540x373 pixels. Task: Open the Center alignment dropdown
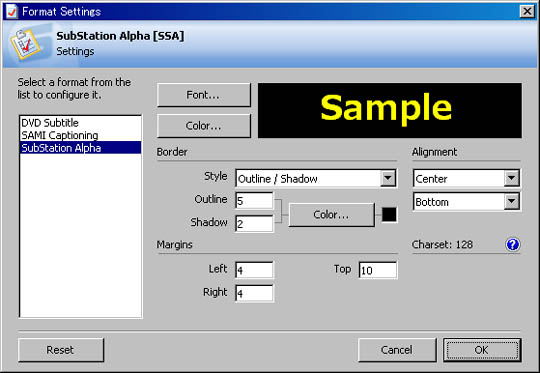tap(511, 178)
